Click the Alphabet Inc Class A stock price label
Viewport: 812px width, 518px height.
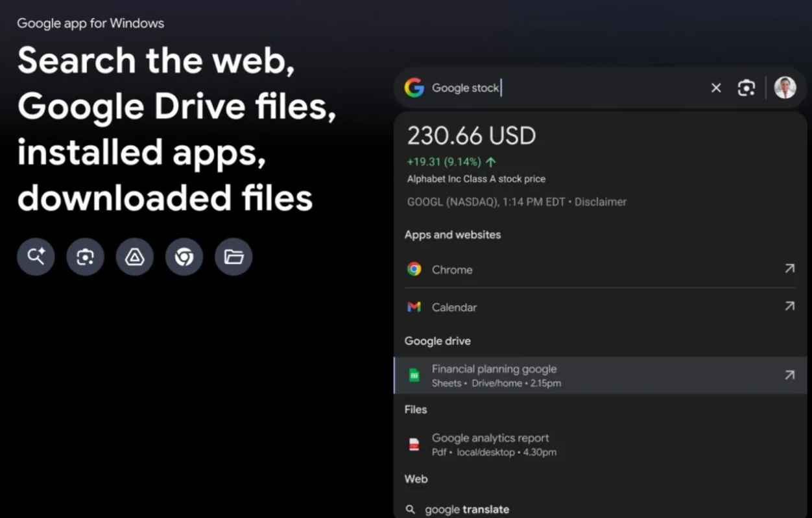476,179
